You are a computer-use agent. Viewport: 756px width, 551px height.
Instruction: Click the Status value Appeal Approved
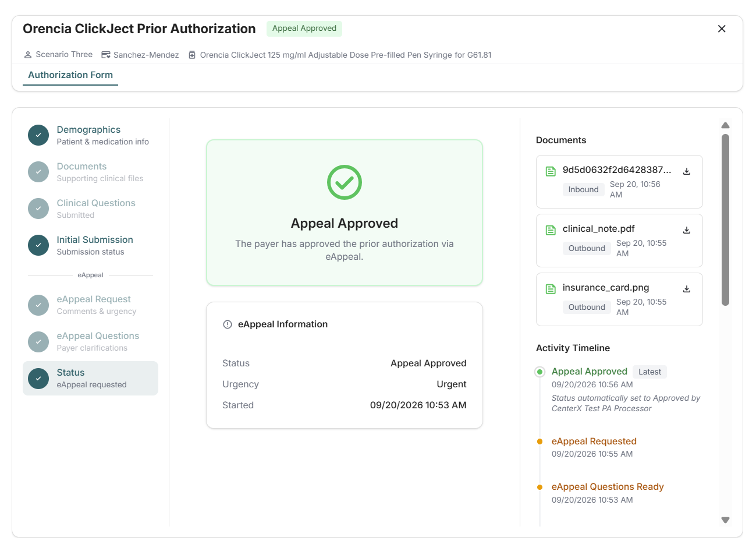(428, 363)
